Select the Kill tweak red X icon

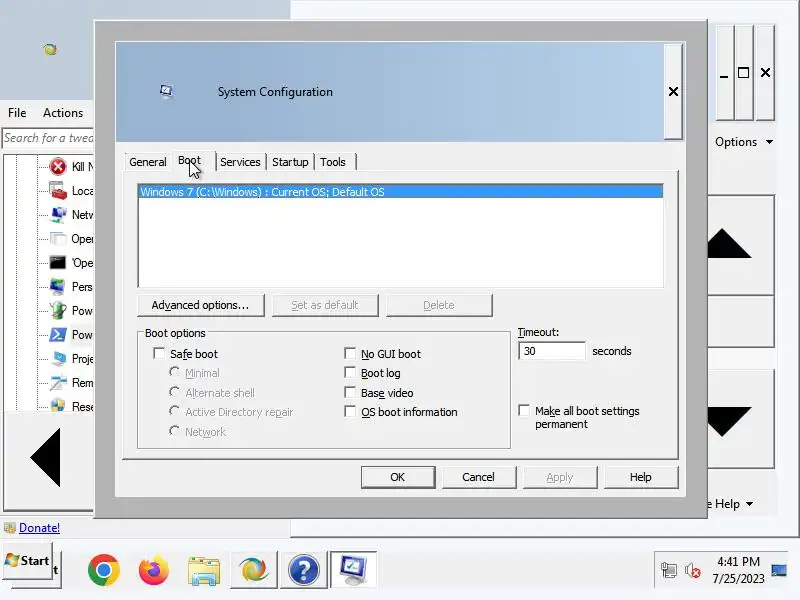tap(58, 166)
